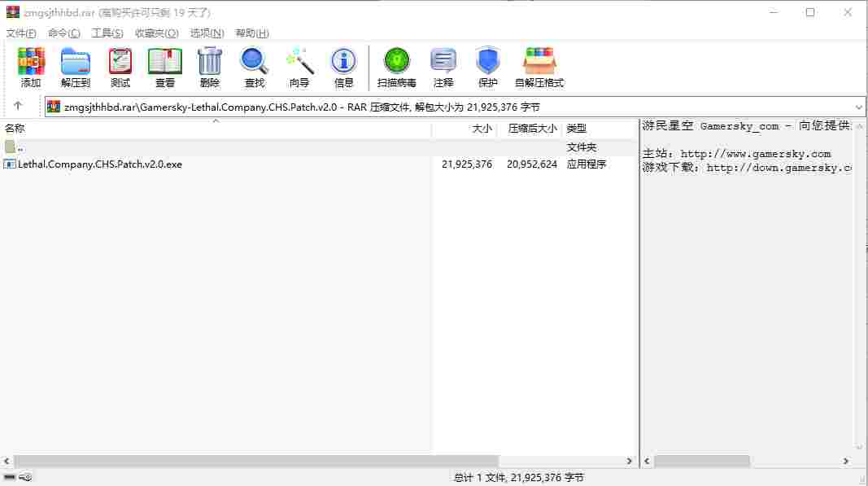Viewport: 868px width, 486px height.
Task: Click the packed size 20,952,624
Action: click(x=531, y=164)
